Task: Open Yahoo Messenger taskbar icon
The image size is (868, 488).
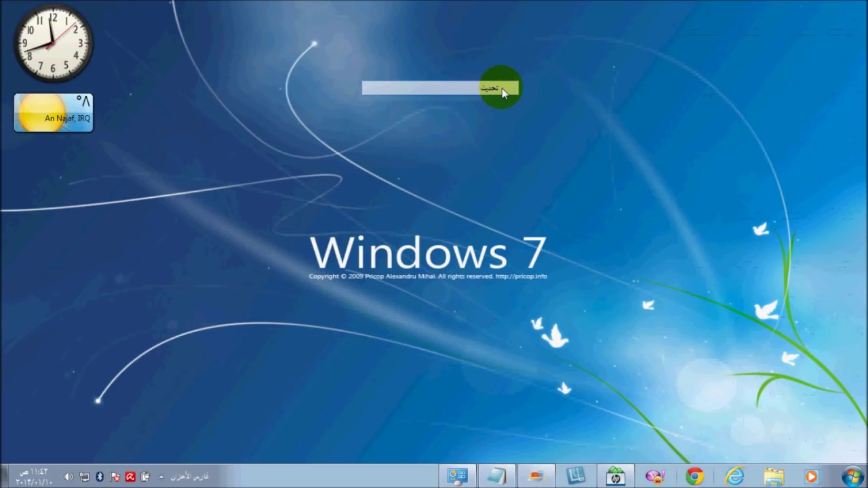Action: point(655,476)
